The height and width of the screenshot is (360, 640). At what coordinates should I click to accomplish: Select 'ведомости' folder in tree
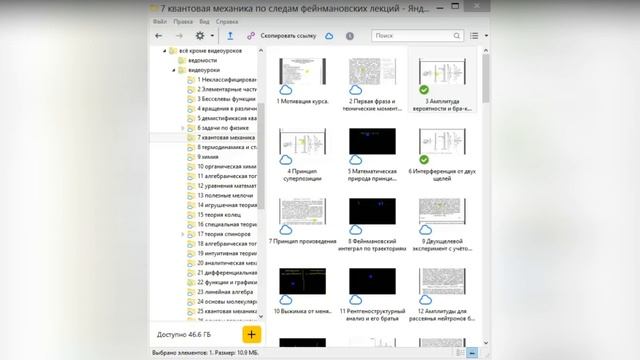[x=202, y=60]
